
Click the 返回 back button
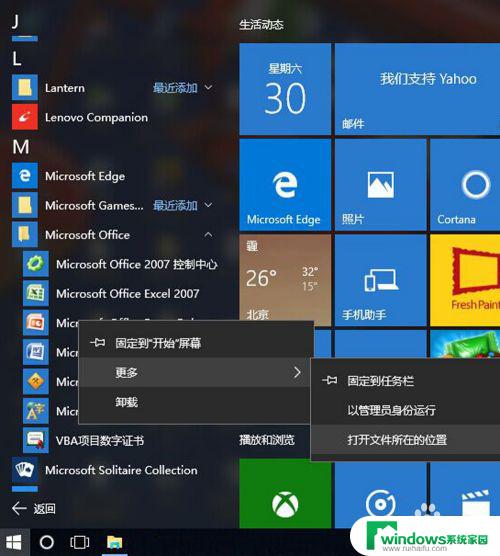coord(34,508)
